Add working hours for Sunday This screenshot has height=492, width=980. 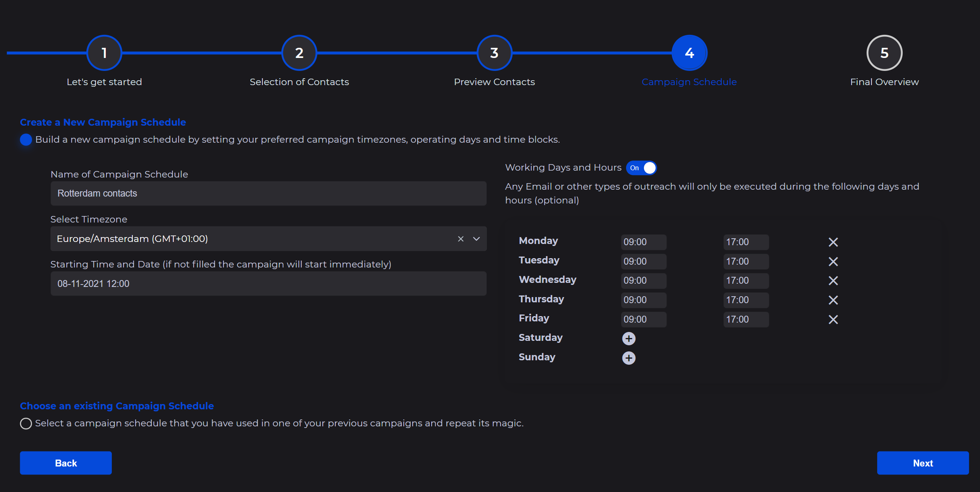628,358
